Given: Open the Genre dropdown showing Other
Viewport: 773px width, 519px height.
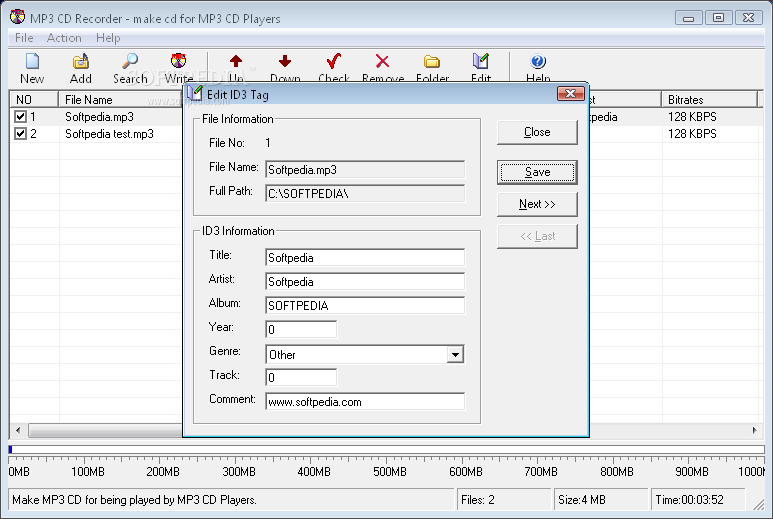Looking at the screenshot, I should [x=455, y=354].
